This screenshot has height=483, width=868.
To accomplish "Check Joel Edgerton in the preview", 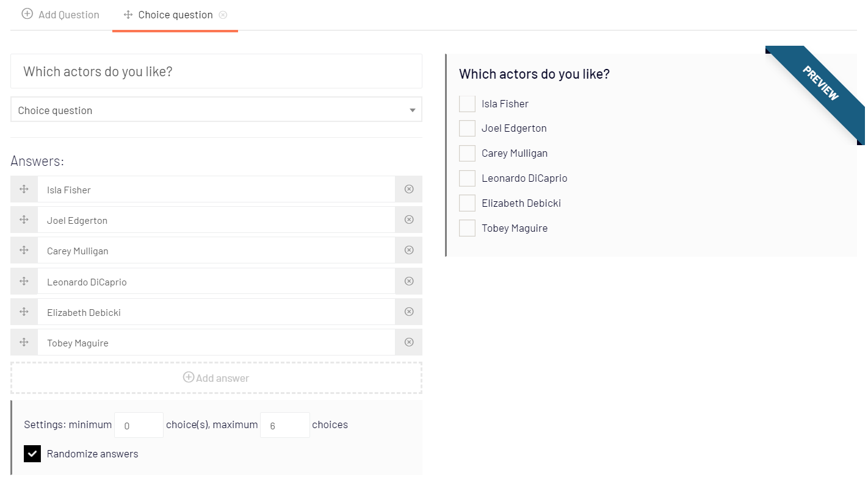I will (x=467, y=128).
